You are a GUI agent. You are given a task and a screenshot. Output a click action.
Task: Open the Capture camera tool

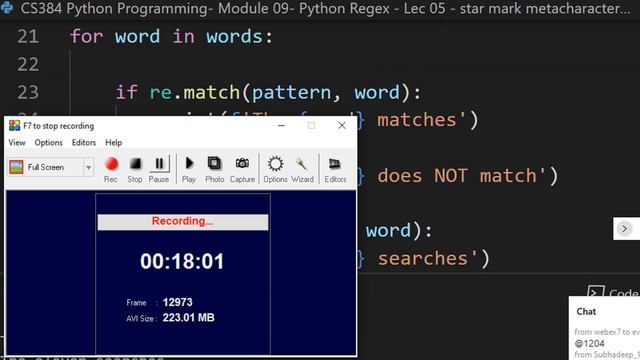coord(242,169)
